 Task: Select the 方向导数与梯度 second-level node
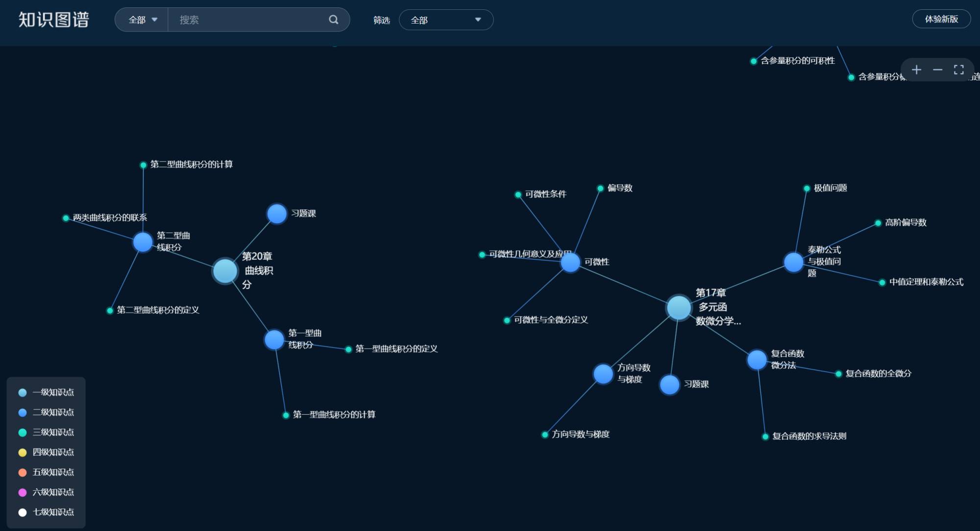pyautogui.click(x=603, y=374)
